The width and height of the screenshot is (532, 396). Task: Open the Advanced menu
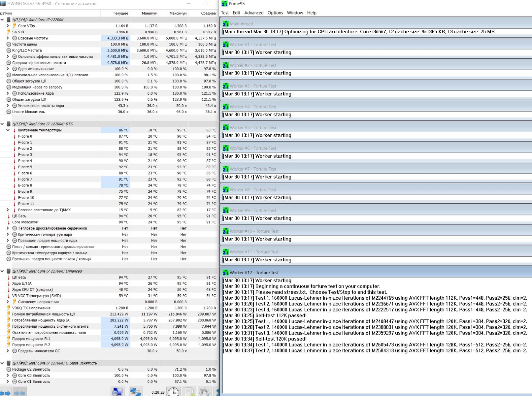pos(254,13)
